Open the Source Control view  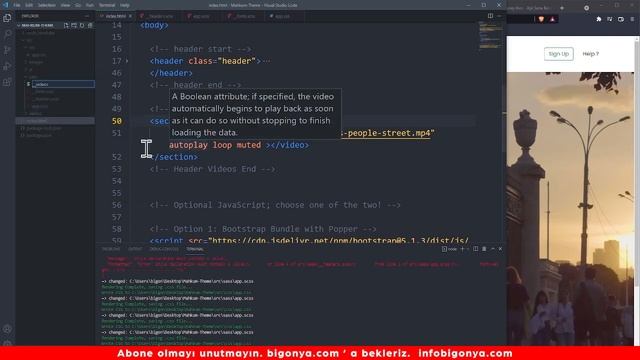click(x=7, y=50)
